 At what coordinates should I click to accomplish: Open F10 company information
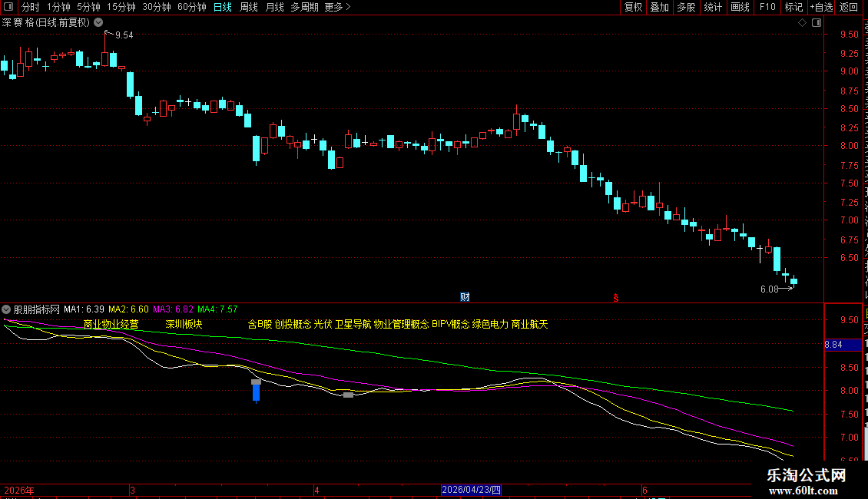tap(767, 7)
